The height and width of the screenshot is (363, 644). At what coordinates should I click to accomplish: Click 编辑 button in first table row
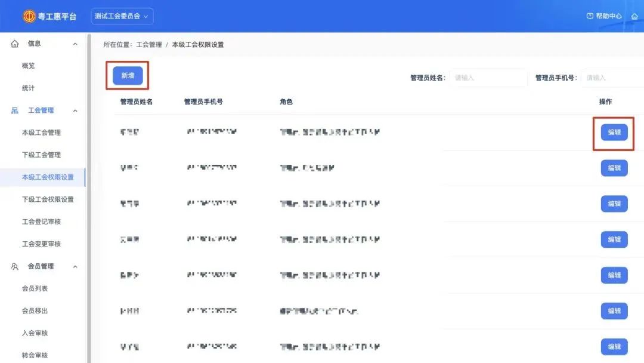(x=614, y=133)
